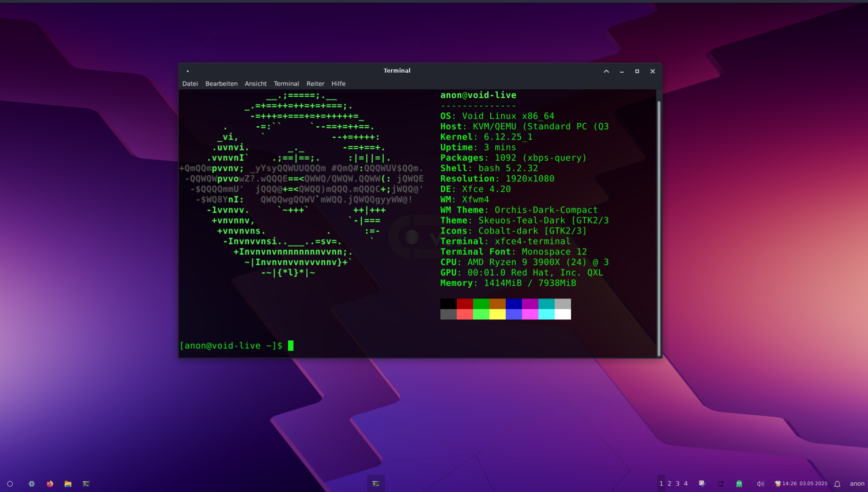Open the network monitor tray icon
This screenshot has width=868, height=492.
720,484
